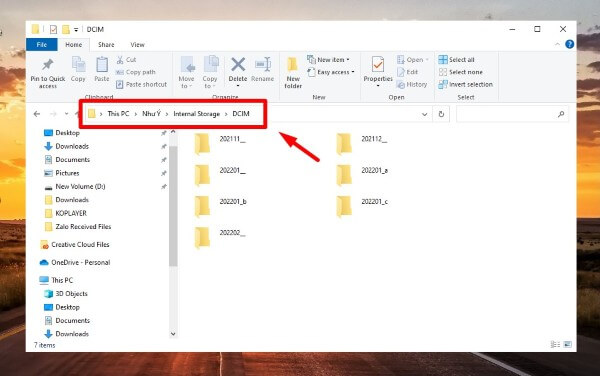Viewport: 600px width, 376px height.
Task: Select folder 202202__
Action: tap(220, 238)
